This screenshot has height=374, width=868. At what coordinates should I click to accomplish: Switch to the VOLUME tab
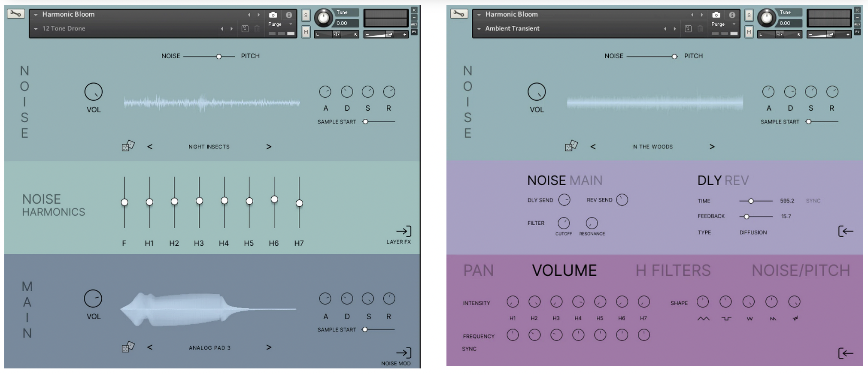click(x=564, y=271)
